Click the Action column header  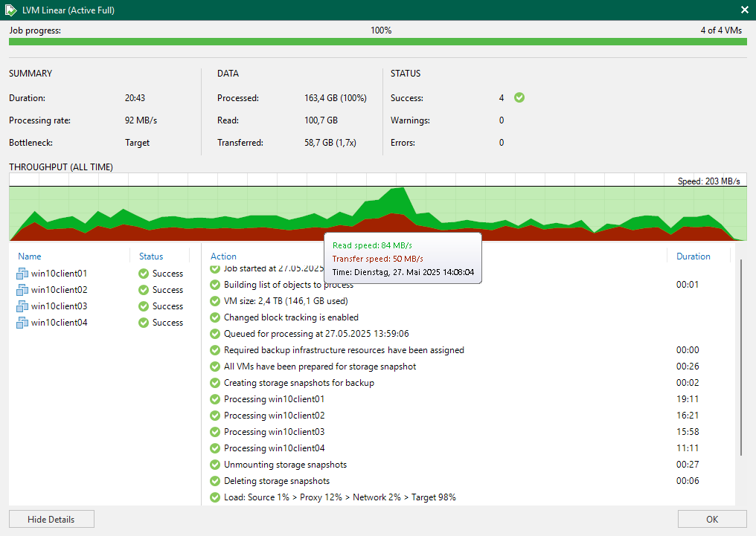point(223,256)
